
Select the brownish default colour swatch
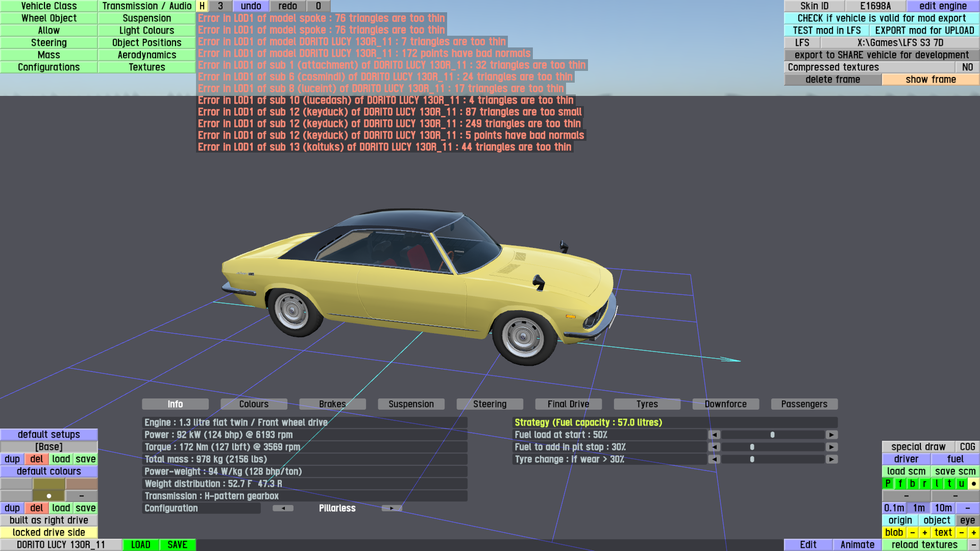(81, 484)
